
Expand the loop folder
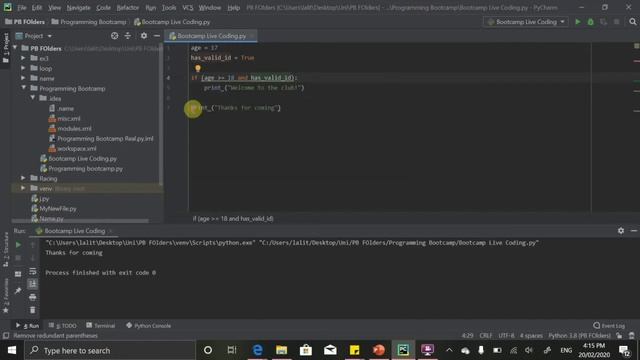tap(23, 68)
